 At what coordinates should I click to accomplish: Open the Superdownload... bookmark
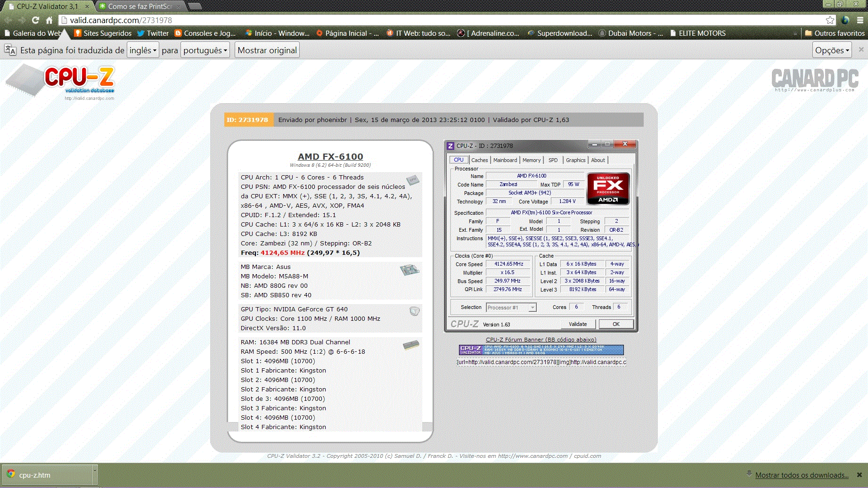tap(560, 33)
